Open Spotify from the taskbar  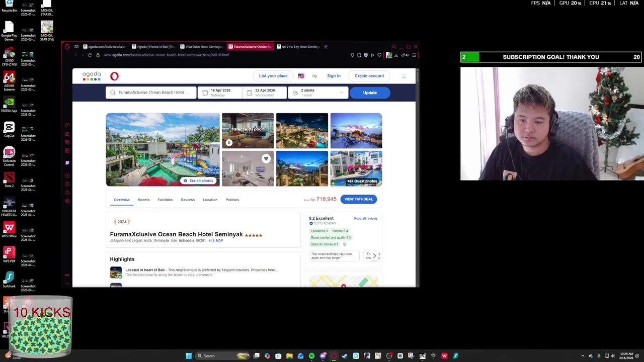pyautogui.click(x=311, y=356)
